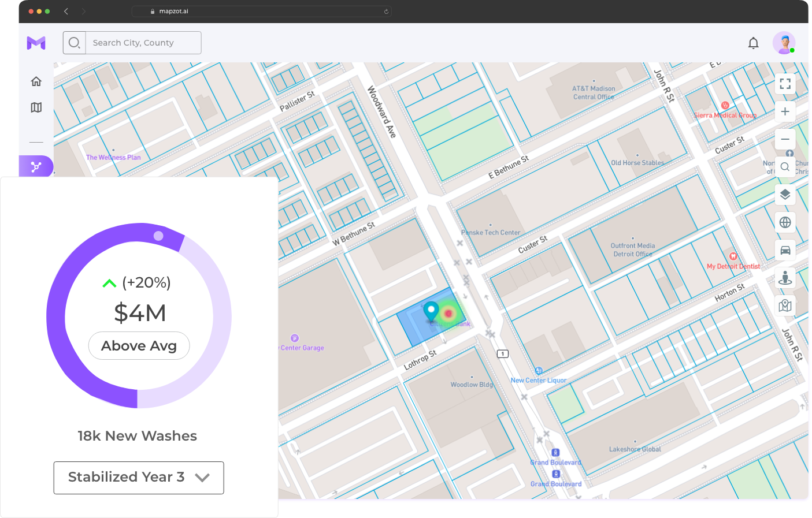Click the donut chart handle dot

[158, 236]
